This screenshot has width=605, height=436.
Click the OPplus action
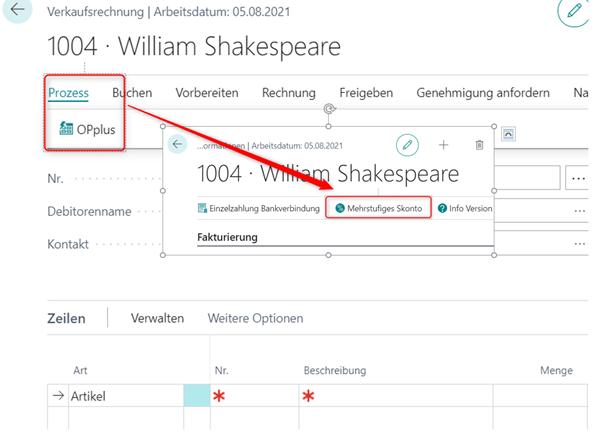tap(87, 129)
